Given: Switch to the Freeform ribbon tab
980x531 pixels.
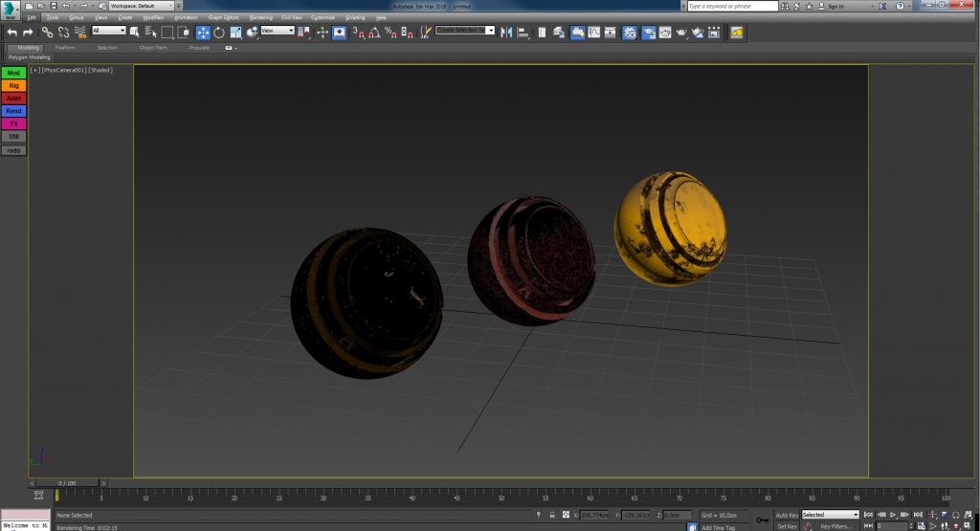Looking at the screenshot, I should point(65,48).
